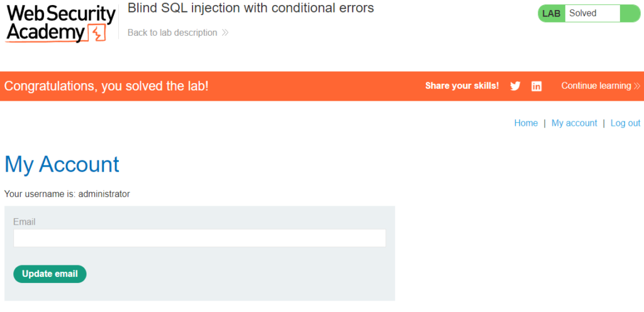Focus the Email input field

(x=199, y=238)
